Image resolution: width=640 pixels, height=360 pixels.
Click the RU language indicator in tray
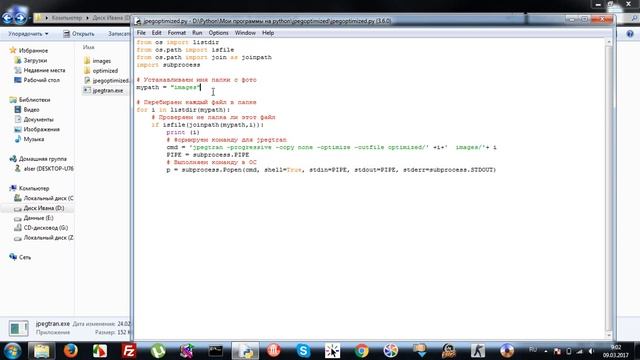[x=533, y=350]
